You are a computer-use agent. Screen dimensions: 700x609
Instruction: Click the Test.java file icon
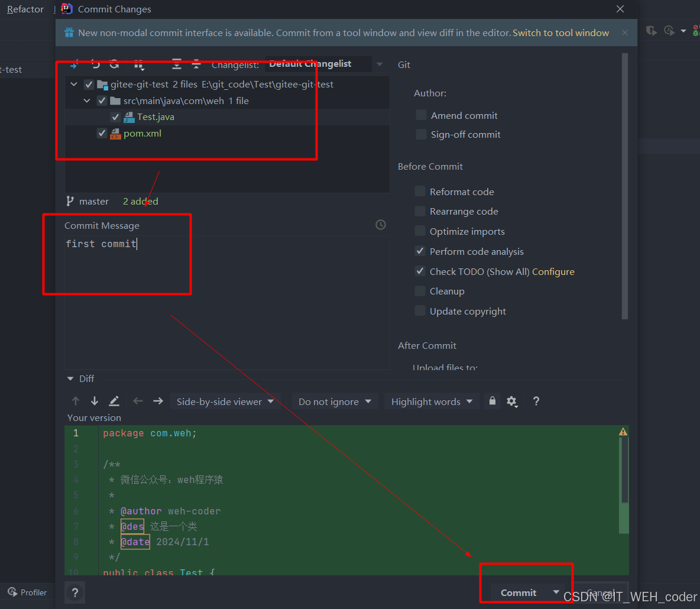click(x=129, y=117)
